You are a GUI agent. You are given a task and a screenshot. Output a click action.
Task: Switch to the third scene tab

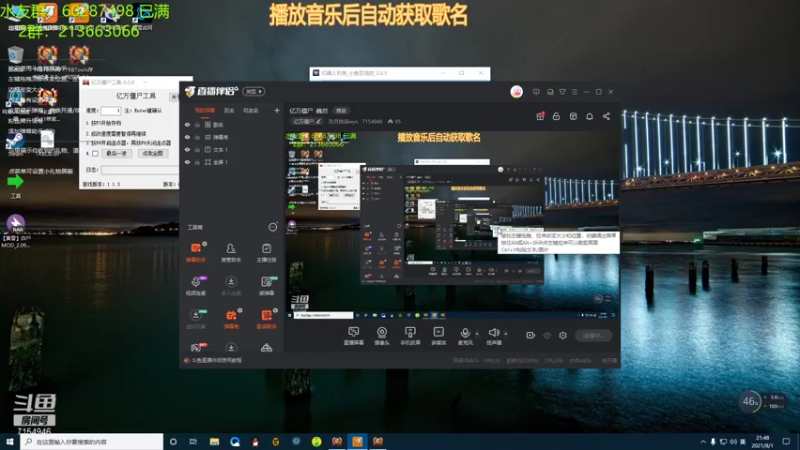(x=251, y=111)
